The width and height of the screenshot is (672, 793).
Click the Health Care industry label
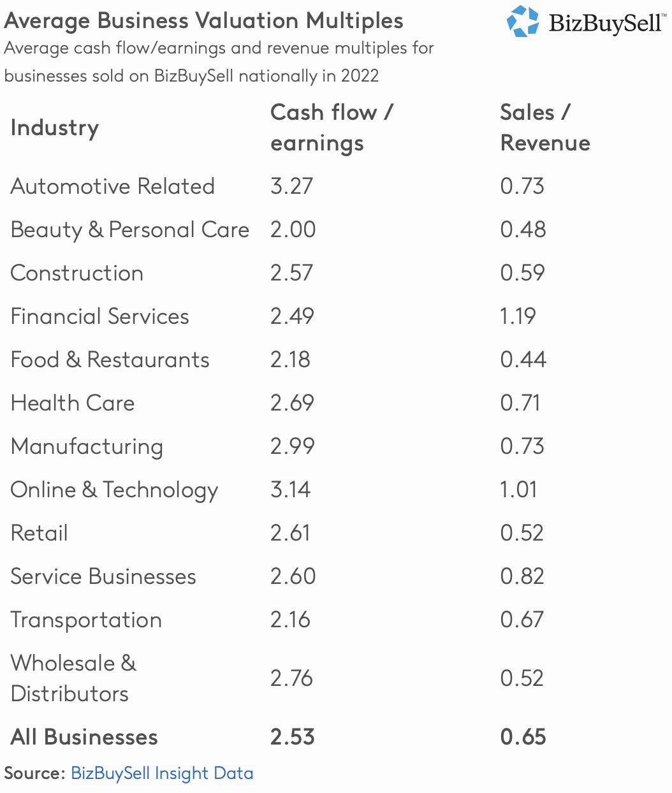pos(73,403)
